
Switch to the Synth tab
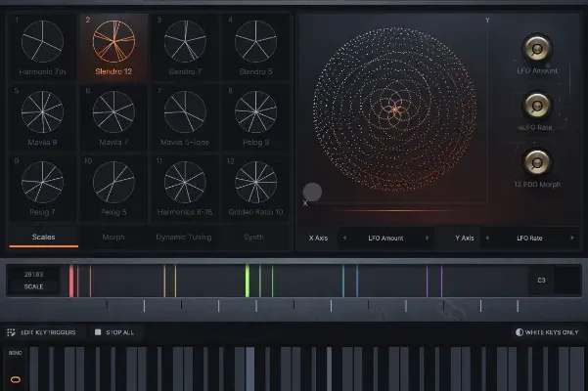point(252,237)
